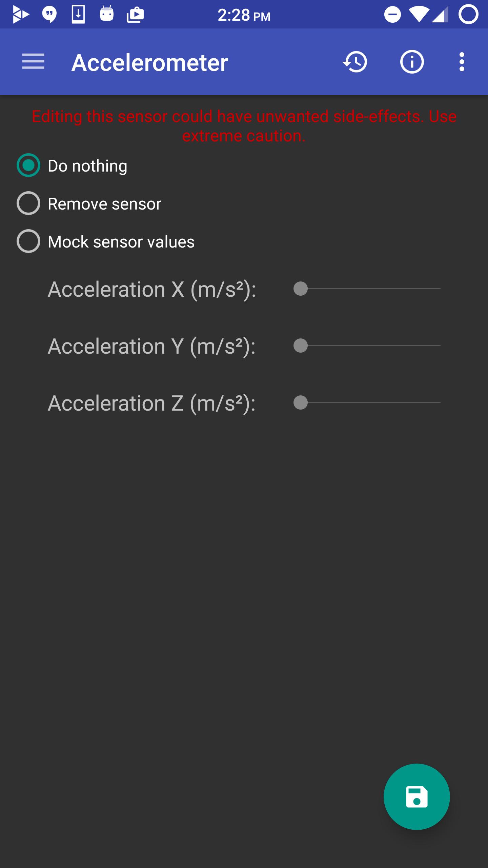Open the sensor info icon
This screenshot has height=868, width=488.
click(412, 62)
